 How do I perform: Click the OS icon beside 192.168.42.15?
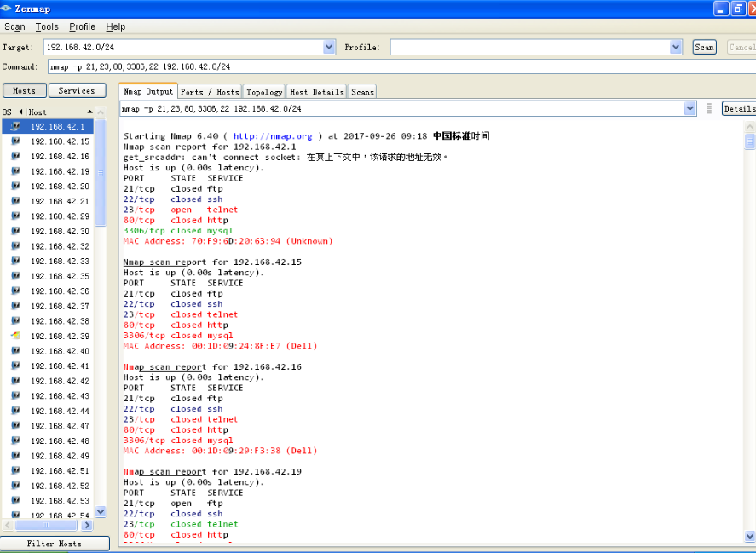click(14, 141)
